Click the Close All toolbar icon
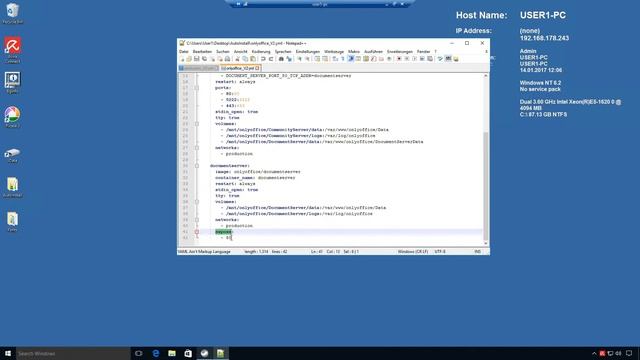The image size is (640, 360). 220,59
